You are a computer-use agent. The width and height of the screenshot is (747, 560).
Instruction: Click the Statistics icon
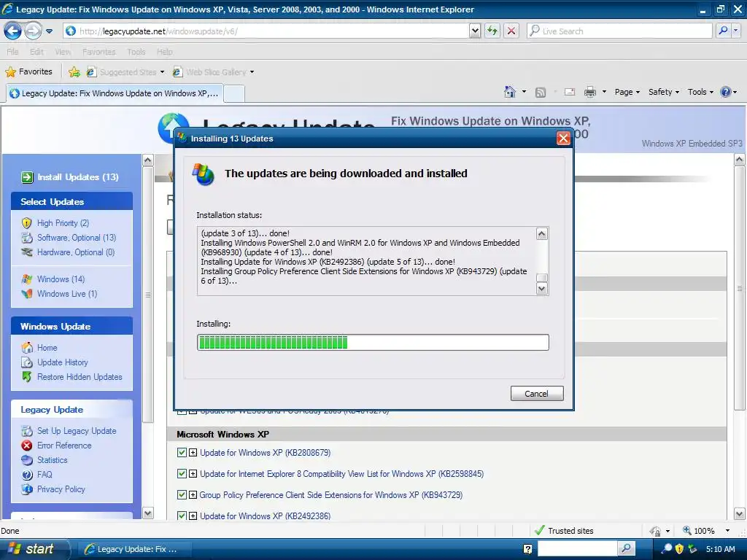coord(27,460)
